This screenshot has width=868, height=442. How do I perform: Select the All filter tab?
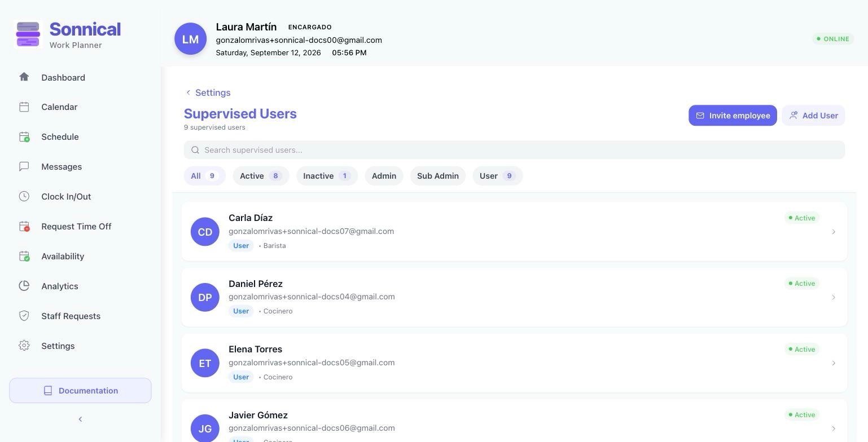(204, 176)
